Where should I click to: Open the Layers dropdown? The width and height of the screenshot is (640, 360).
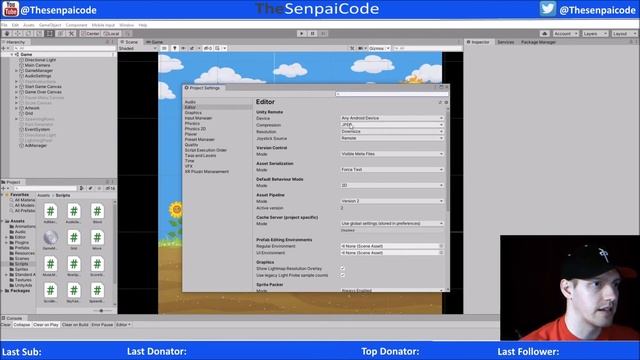click(x=595, y=33)
